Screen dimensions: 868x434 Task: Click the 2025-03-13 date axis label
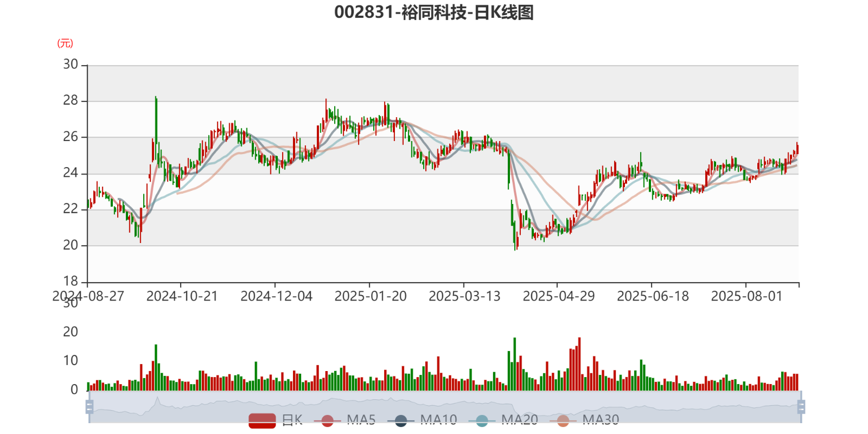(464, 296)
